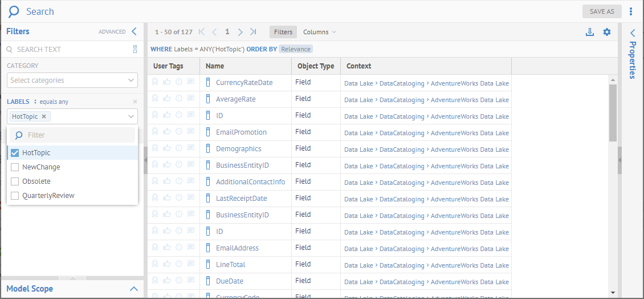Remove the HotTopic label chip

(x=44, y=116)
